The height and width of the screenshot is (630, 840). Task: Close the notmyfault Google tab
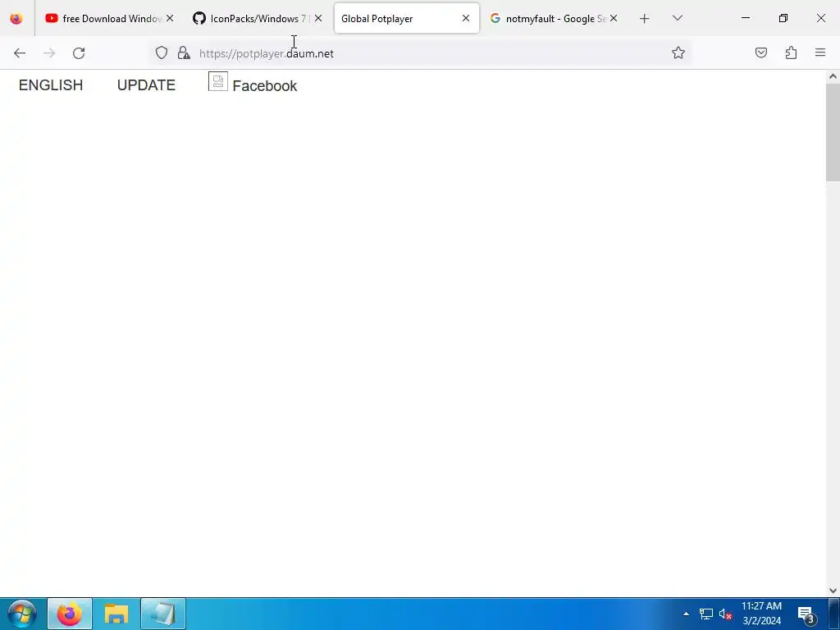click(614, 19)
